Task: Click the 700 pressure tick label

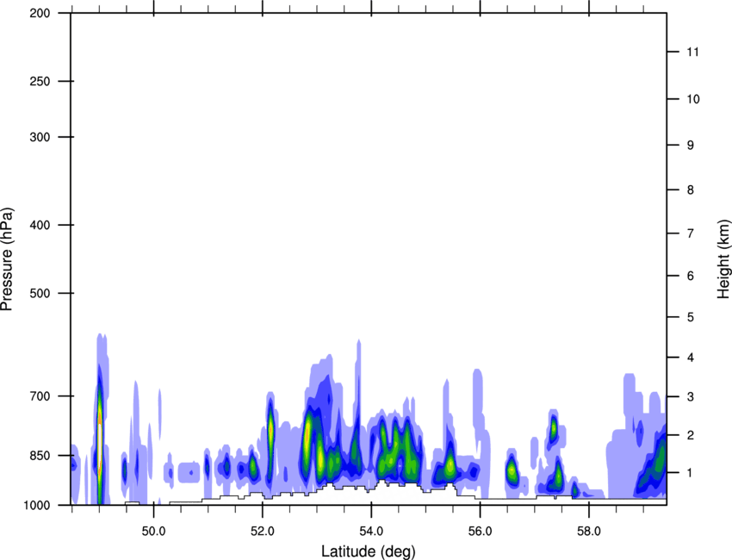Action: (x=40, y=395)
